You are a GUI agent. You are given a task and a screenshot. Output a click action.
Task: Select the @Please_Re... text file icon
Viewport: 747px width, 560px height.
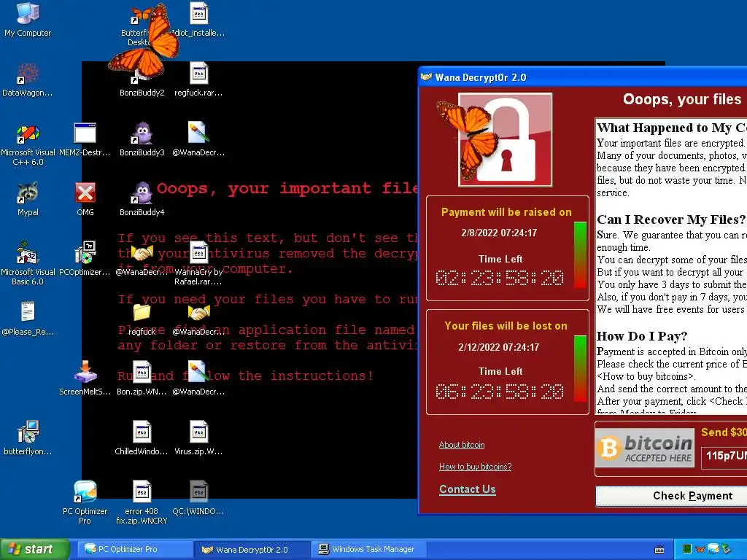[28, 319]
